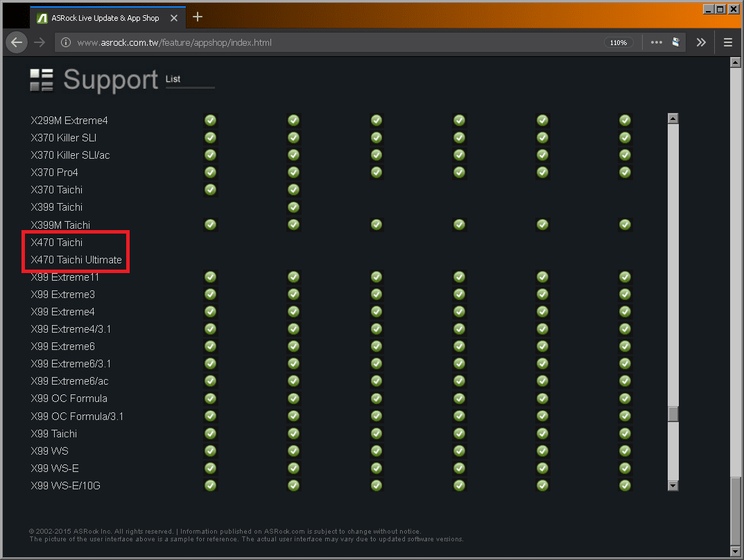This screenshot has height=560, width=744.
Task: Close the ASRock Live Update tab
Action: [x=174, y=18]
